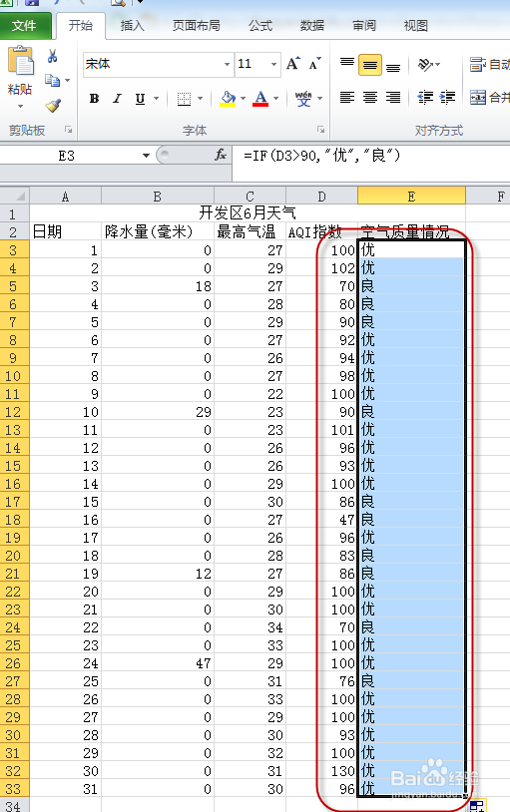The image size is (510, 812).
Task: Increase font size button
Action: pos(292,64)
